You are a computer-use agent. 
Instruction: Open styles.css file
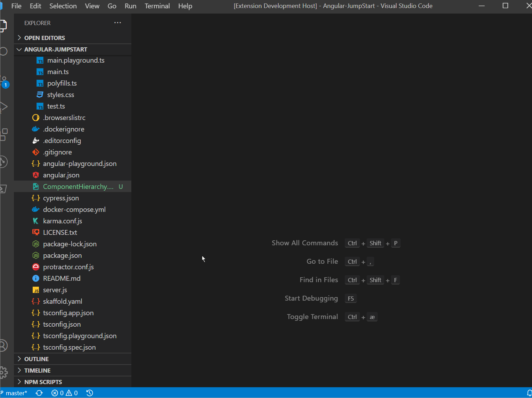73,95
